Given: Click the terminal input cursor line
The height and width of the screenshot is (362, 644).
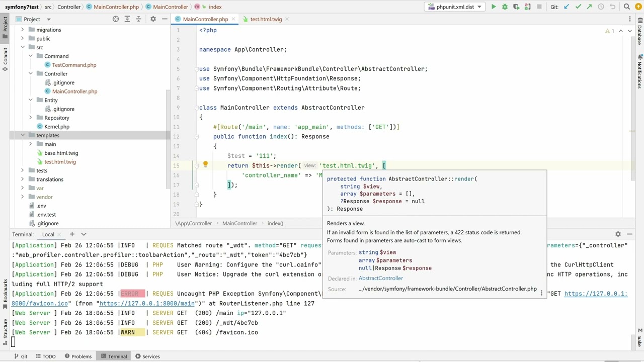Looking at the screenshot, I should pyautogui.click(x=14, y=342).
